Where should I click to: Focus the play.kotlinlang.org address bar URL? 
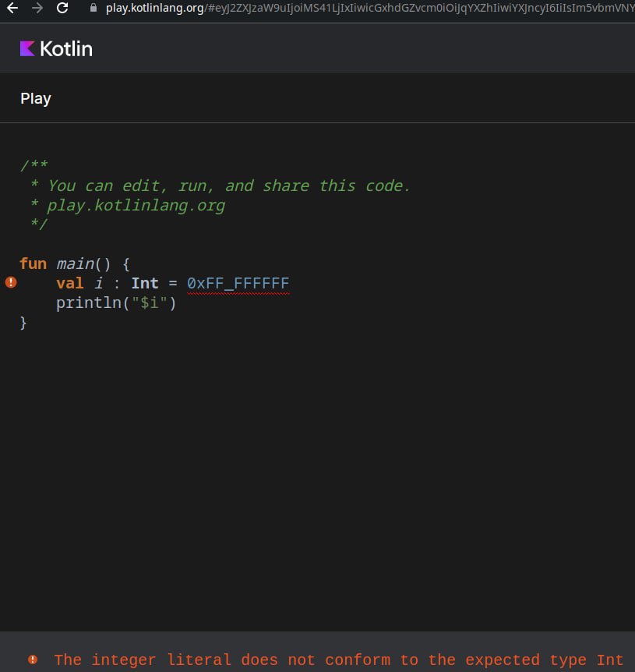click(370, 8)
